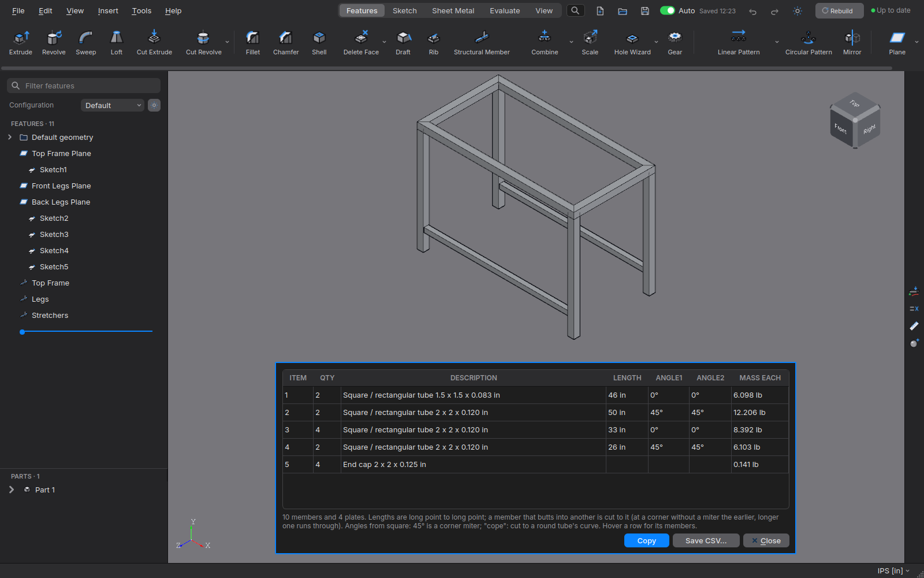
Task: Open the Fillet tool
Action: 253,43
